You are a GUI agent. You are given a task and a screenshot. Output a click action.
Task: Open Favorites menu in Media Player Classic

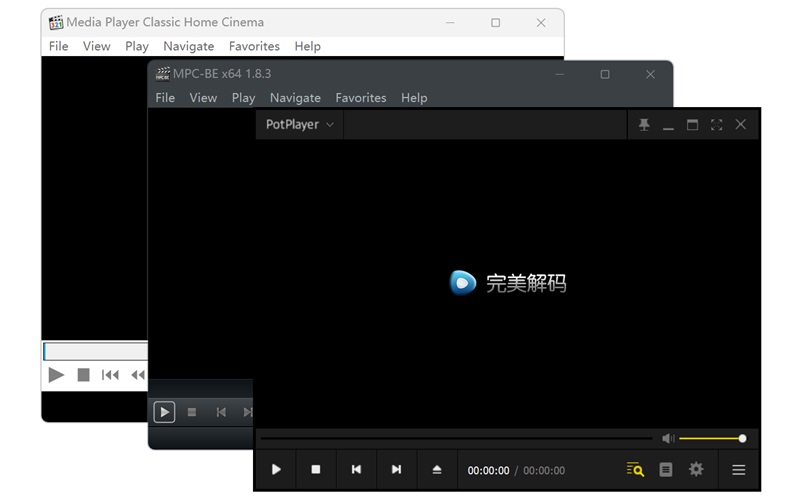tap(254, 46)
